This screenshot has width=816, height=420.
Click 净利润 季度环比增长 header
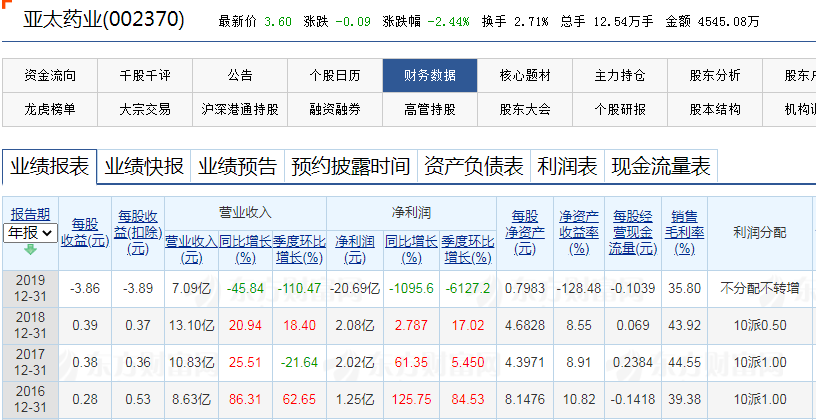[466, 249]
